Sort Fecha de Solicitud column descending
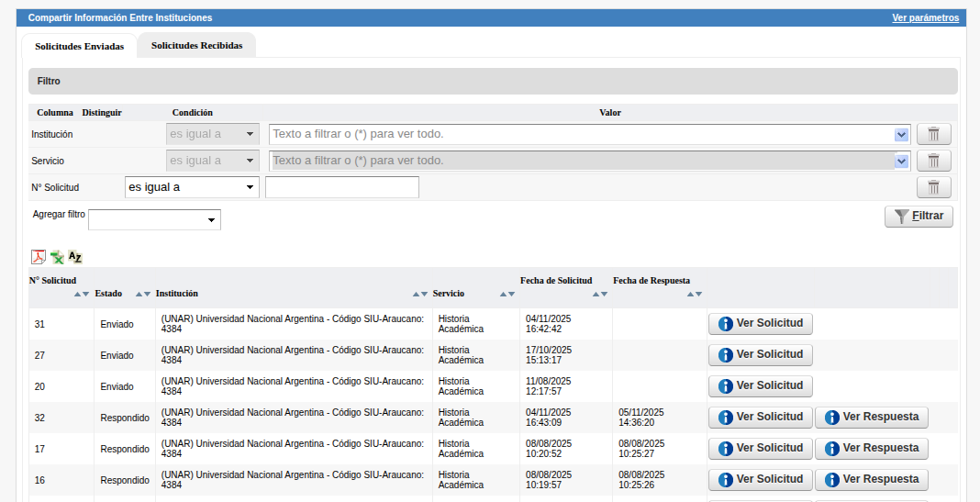Viewport: 980px width, 502px height. [604, 295]
